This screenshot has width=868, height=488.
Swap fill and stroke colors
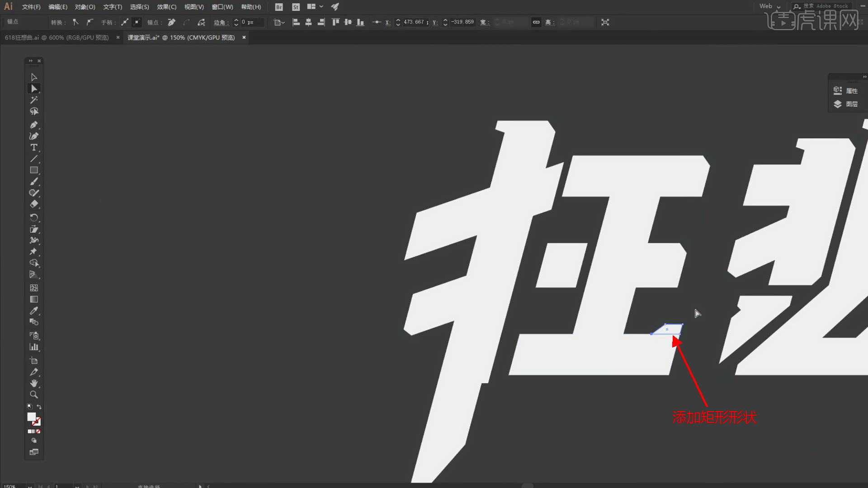pos(39,407)
